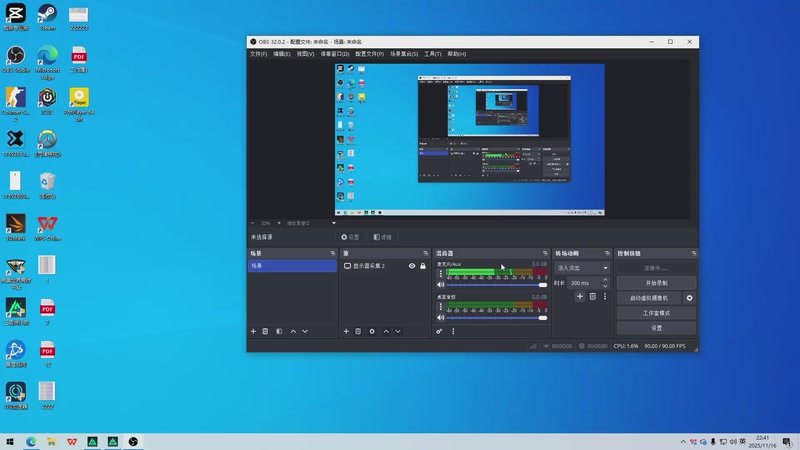Viewport: 800px width, 450px height.
Task: Decrease transition duration with down stepper
Action: click(x=605, y=286)
